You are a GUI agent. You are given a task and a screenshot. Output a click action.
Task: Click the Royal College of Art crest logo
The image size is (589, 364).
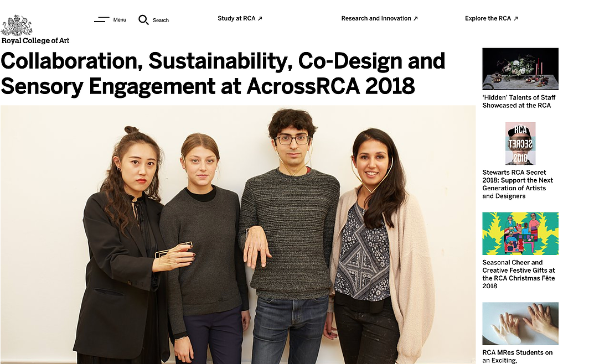17,25
